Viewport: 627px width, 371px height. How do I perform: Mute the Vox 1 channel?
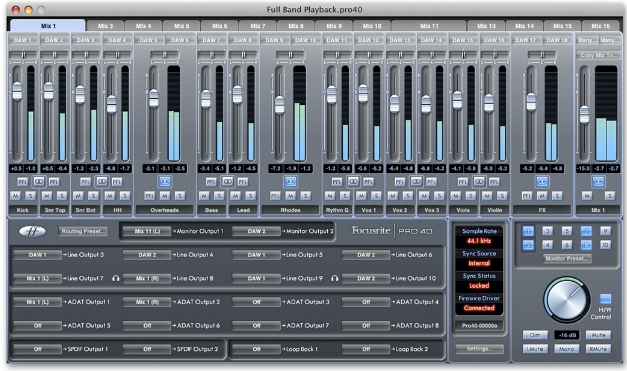(361, 196)
